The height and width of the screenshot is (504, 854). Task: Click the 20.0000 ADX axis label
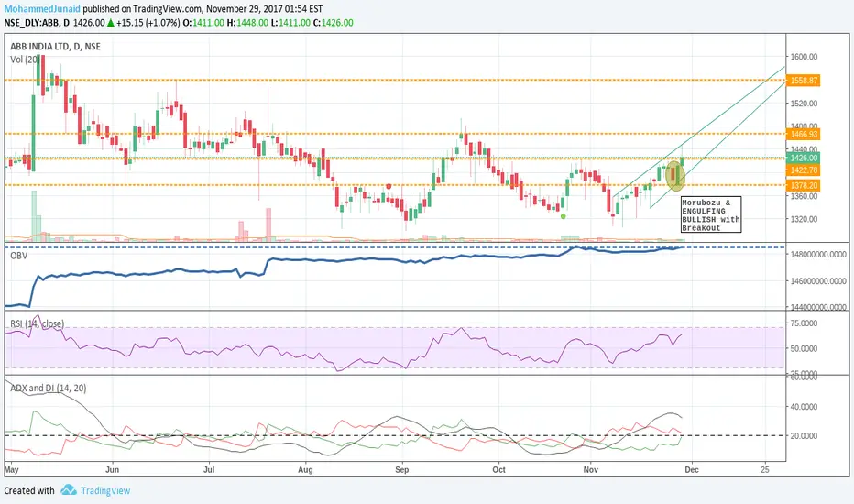click(x=804, y=436)
